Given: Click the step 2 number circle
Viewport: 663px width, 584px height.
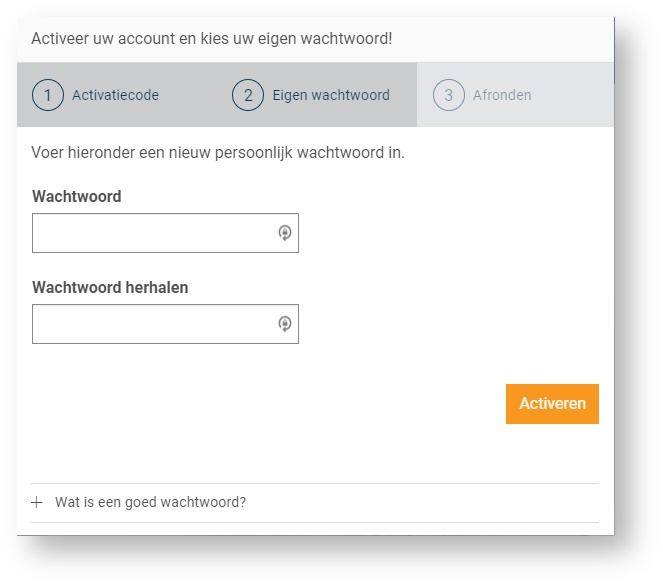Looking at the screenshot, I should [248, 95].
